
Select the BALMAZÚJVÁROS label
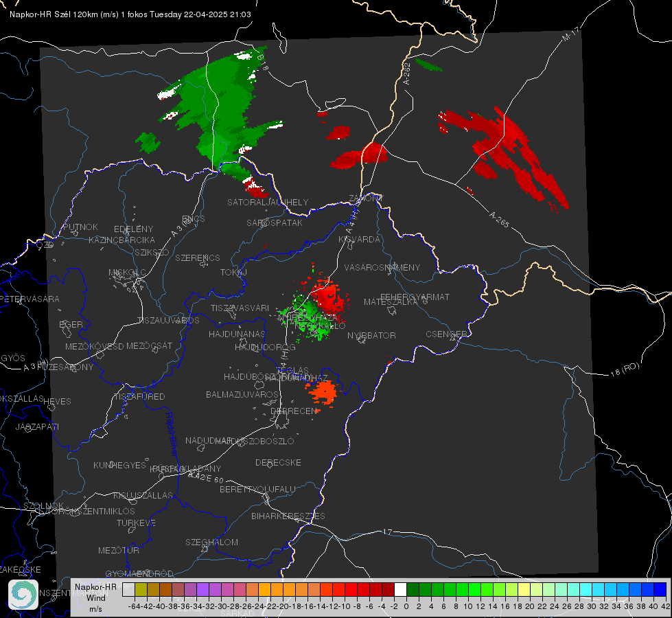click(242, 394)
